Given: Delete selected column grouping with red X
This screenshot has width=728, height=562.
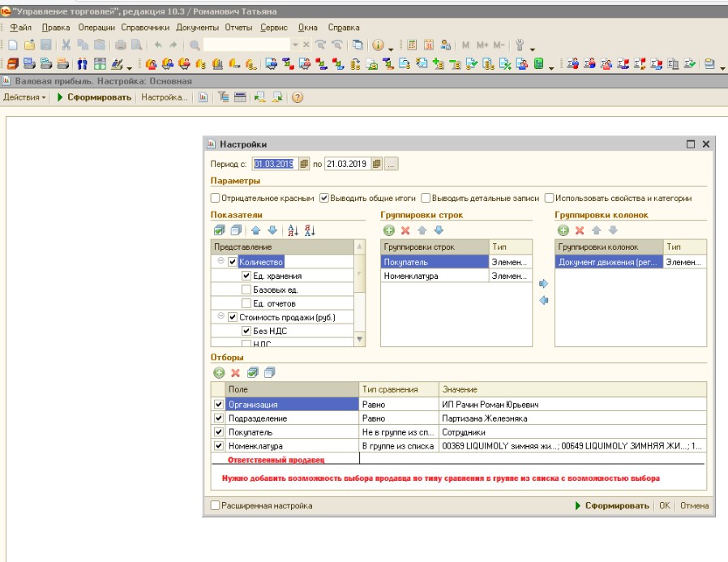Looking at the screenshot, I should tap(579, 231).
